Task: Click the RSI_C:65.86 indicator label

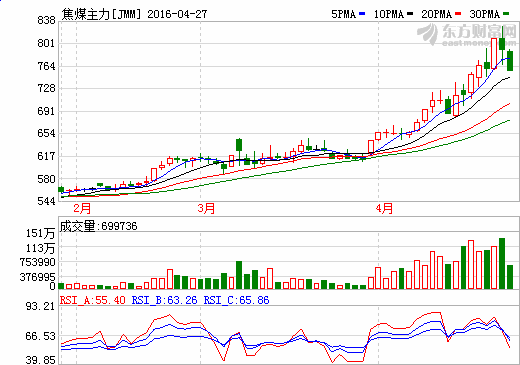Action: (237, 300)
